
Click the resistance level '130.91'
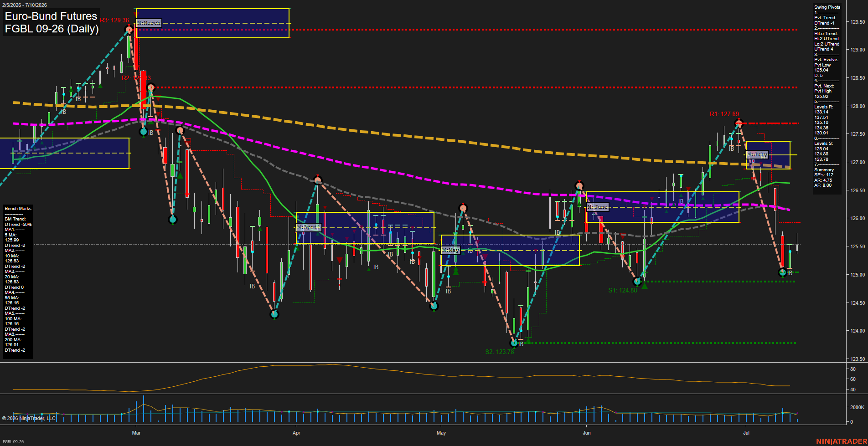[x=821, y=133]
